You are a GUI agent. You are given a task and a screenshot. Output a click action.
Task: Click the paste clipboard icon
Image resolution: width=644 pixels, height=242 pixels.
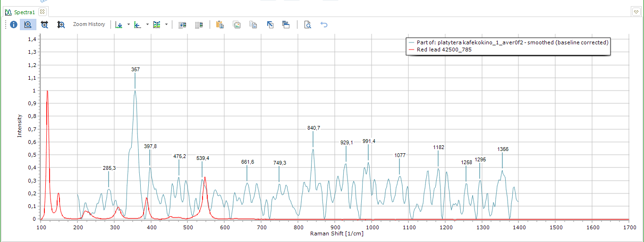point(220,25)
